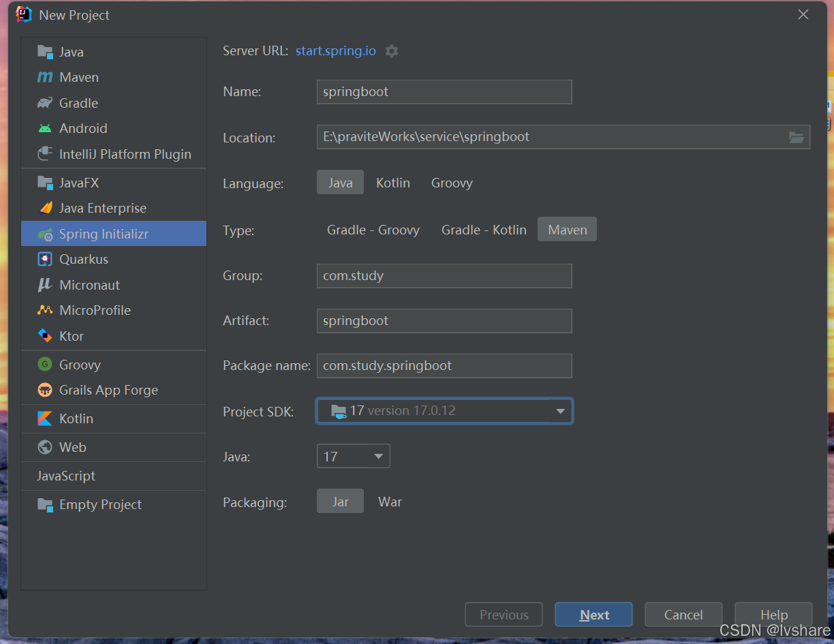Browse for location with folder icon
Image resolution: width=834 pixels, height=644 pixels.
(x=797, y=137)
